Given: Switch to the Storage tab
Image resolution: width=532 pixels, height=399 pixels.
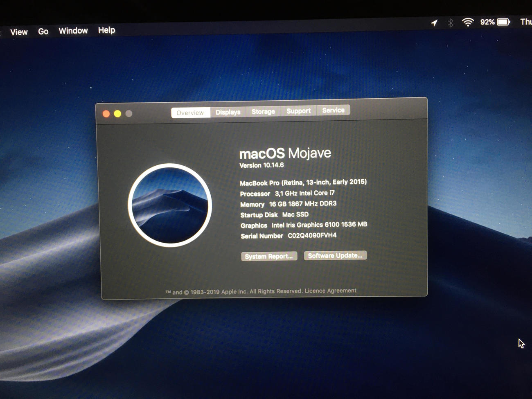Looking at the screenshot, I should point(263,111).
